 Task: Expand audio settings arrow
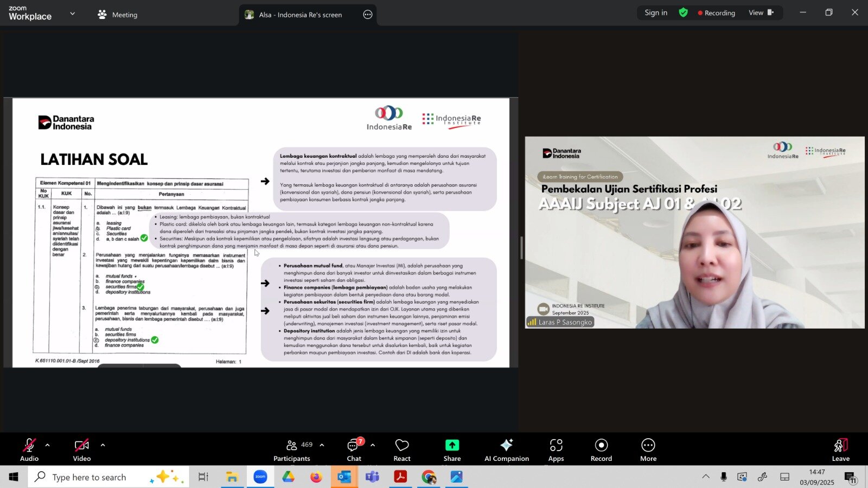pos(48,445)
